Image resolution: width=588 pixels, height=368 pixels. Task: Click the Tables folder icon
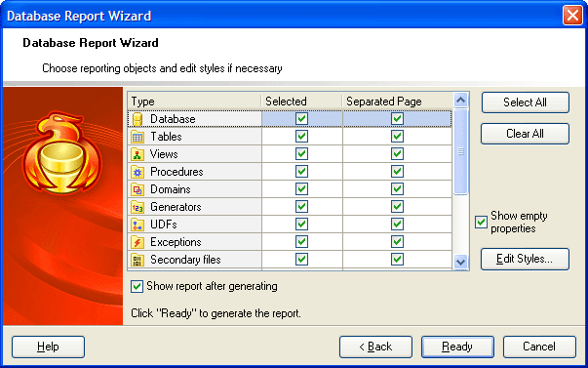tap(137, 137)
